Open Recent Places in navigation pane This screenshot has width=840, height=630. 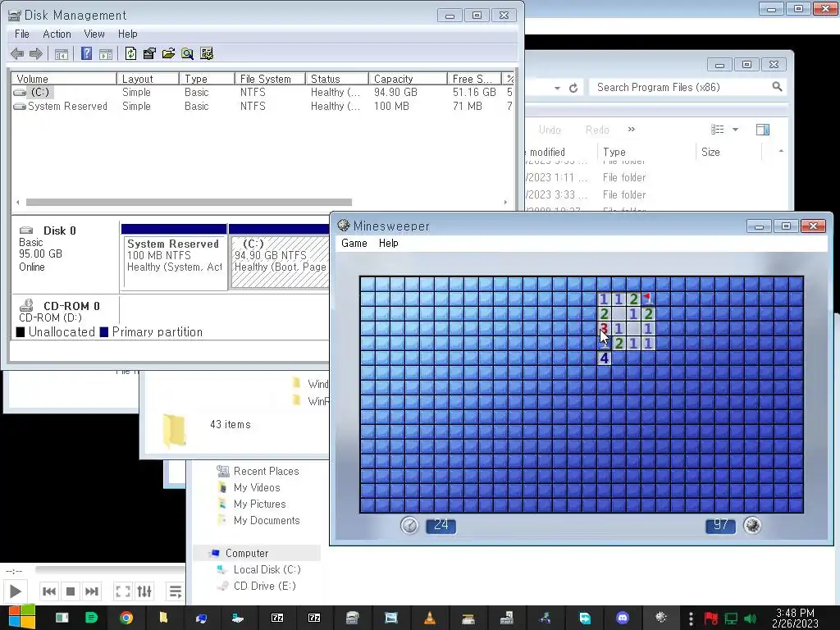(267, 471)
